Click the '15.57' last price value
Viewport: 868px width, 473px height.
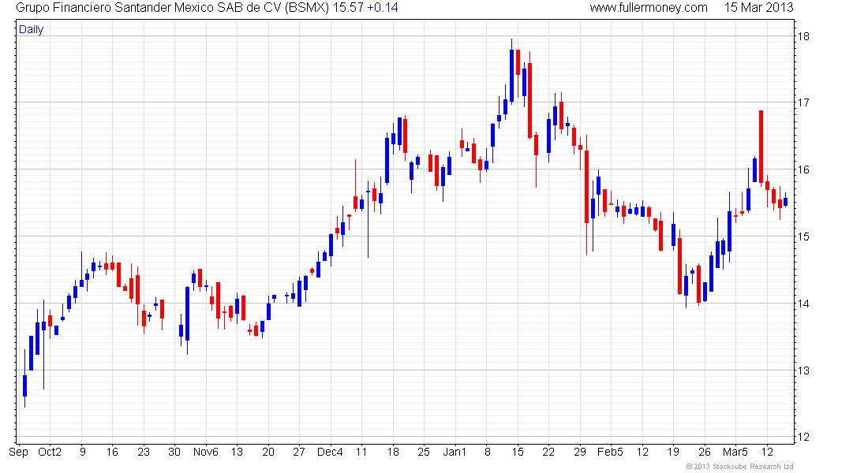[x=348, y=8]
